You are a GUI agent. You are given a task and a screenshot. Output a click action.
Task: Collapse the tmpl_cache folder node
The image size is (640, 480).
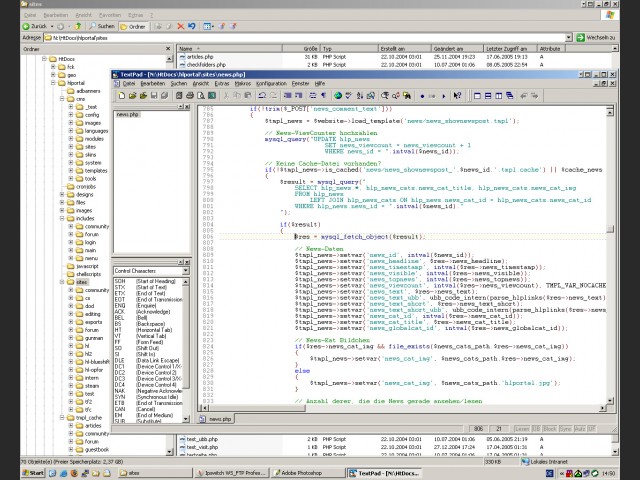(62, 418)
